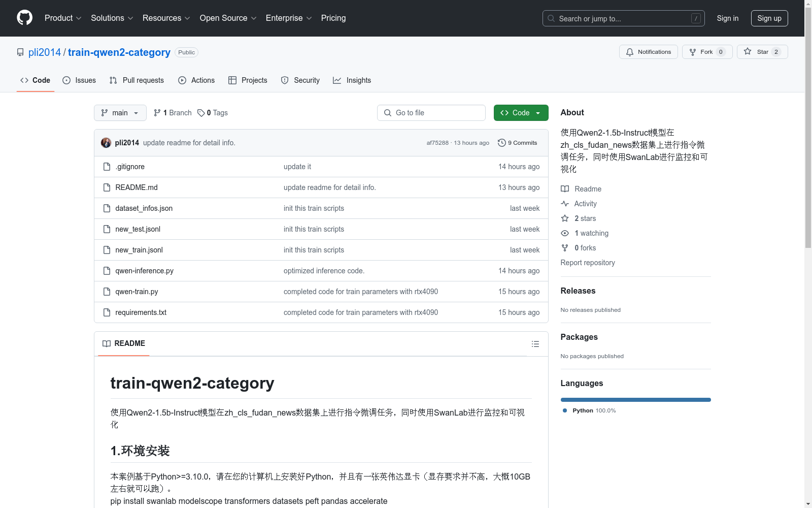Click the Go to file input
This screenshot has height=508, width=812.
point(431,113)
